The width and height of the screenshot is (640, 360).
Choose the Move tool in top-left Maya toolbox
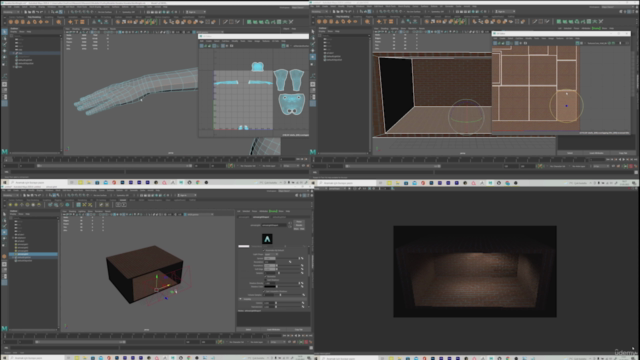pyautogui.click(x=4, y=51)
